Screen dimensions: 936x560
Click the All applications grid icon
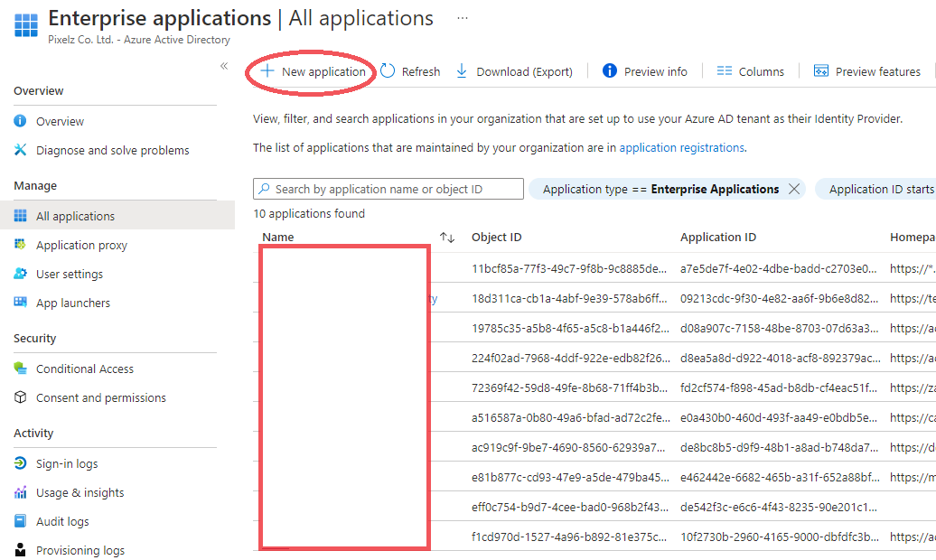[x=20, y=215]
